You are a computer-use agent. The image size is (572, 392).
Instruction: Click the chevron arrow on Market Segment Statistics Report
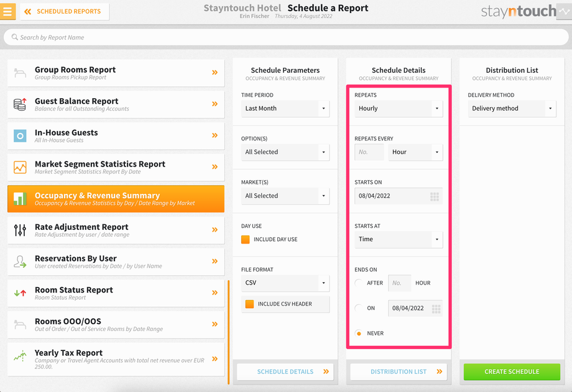point(215,166)
